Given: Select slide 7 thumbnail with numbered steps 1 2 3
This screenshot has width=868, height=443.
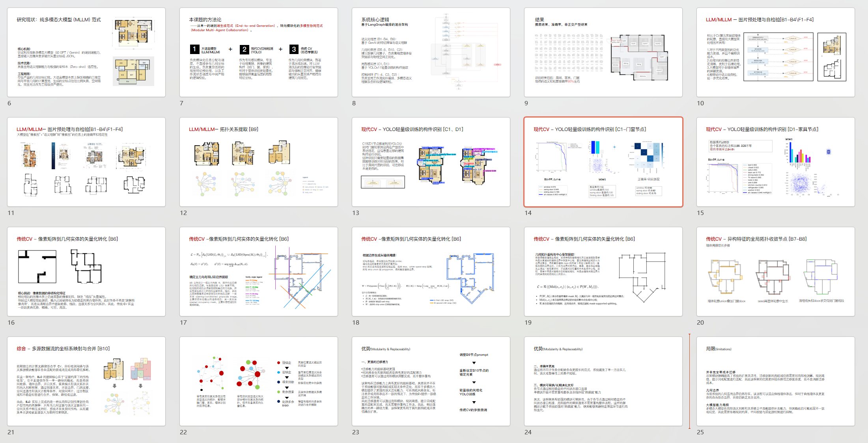Looking at the screenshot, I should (x=259, y=52).
